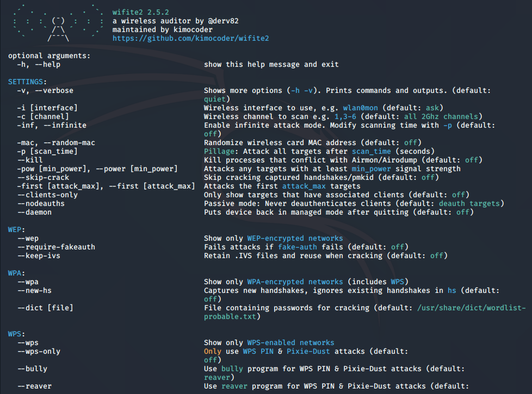
Task: Click the "Pillage" word in -p description
Action: click(x=219, y=152)
